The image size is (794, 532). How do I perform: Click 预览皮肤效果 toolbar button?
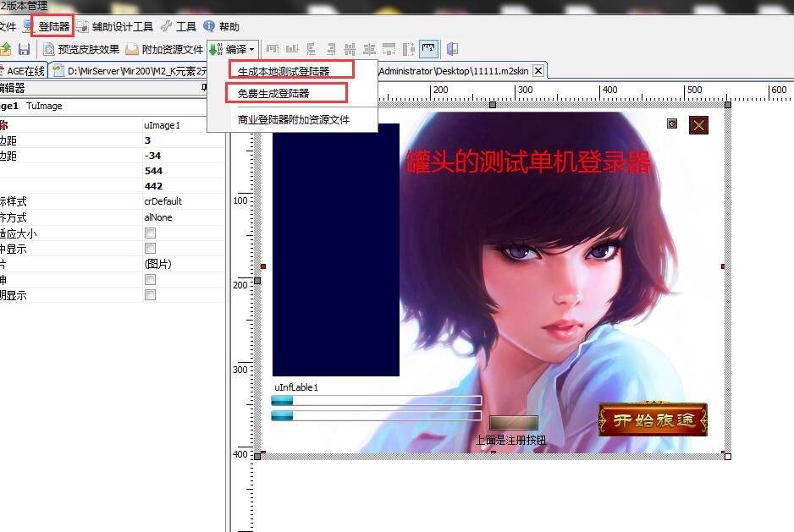tap(81, 49)
